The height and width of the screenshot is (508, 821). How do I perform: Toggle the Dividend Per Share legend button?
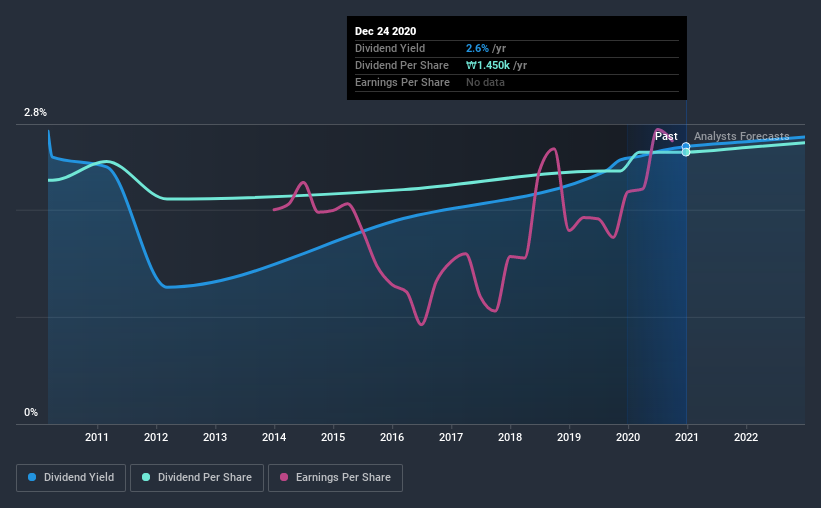(197, 478)
